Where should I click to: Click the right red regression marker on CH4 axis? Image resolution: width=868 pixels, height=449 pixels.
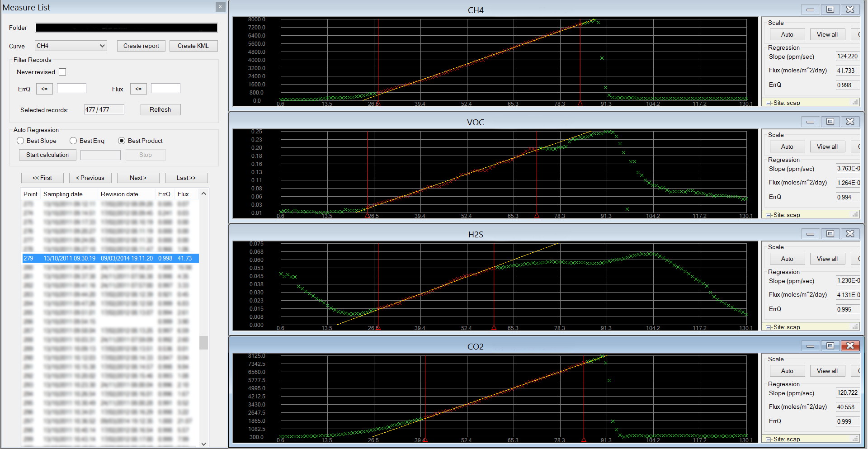580,104
